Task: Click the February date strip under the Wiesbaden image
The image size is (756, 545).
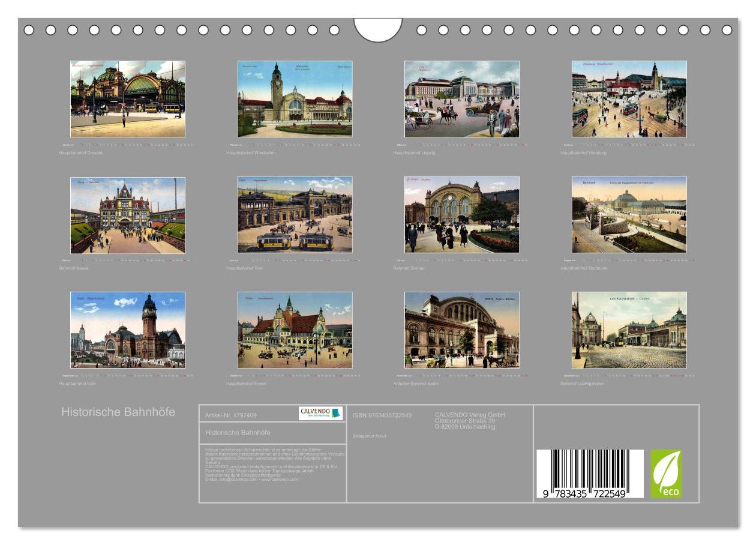Action: 295,145
